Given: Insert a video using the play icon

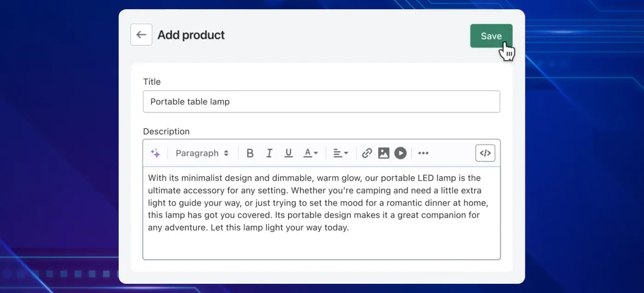Looking at the screenshot, I should (400, 153).
